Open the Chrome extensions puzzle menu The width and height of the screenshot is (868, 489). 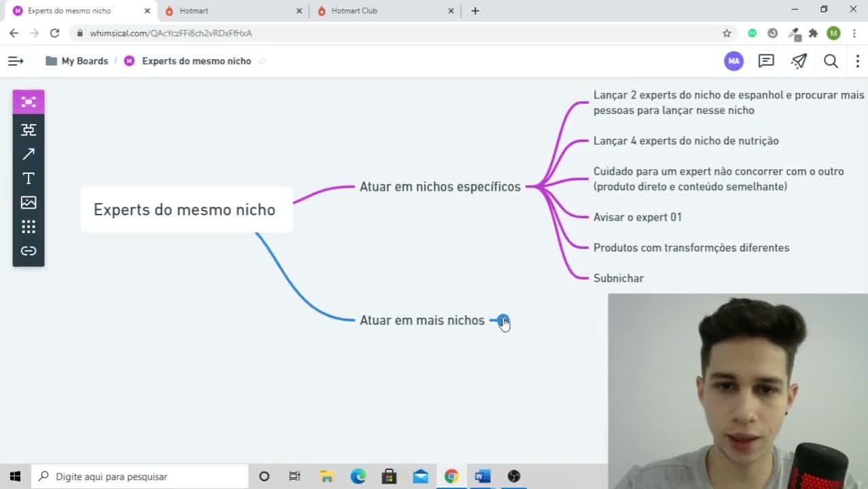tap(813, 33)
